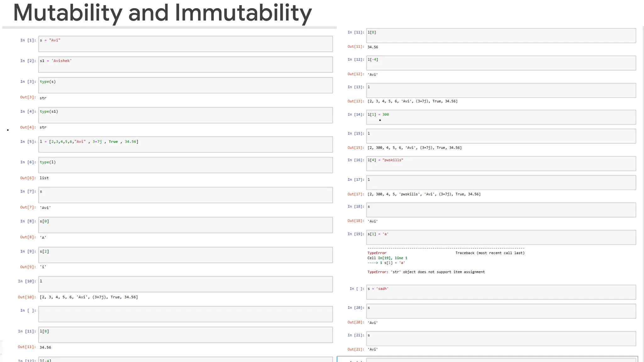Click the Out[17] list containing 'pwskills'
The height and width of the screenshot is (362, 644).
point(424,194)
